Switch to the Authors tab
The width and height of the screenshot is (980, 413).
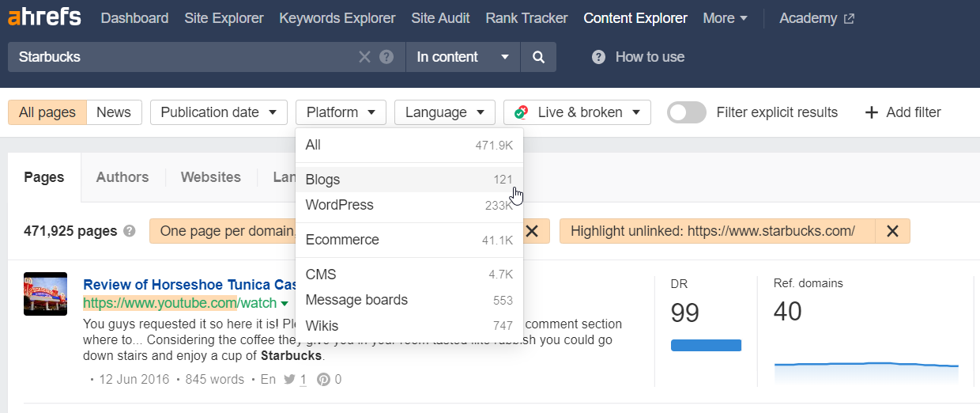pyautogui.click(x=122, y=177)
